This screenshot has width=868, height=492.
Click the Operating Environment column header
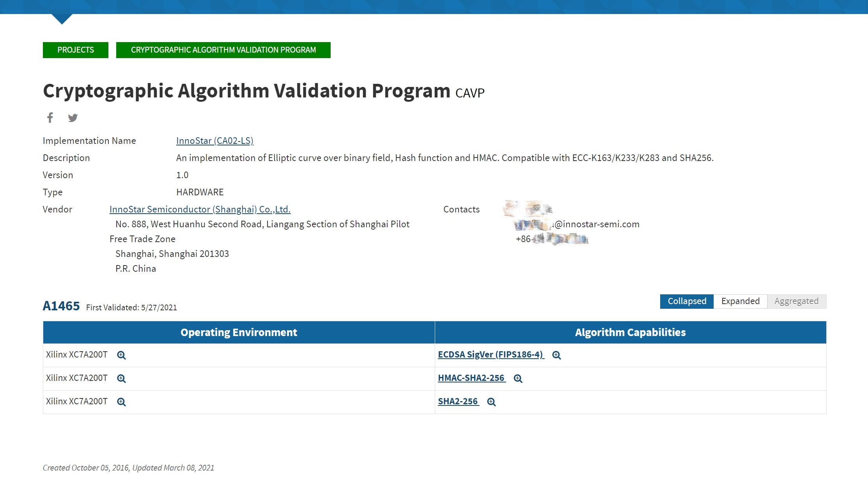[239, 332]
